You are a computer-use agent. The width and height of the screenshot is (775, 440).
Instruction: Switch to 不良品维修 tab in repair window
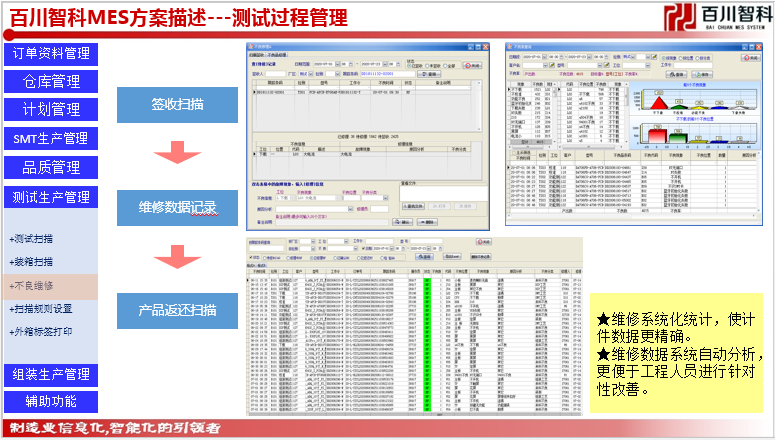[277, 55]
